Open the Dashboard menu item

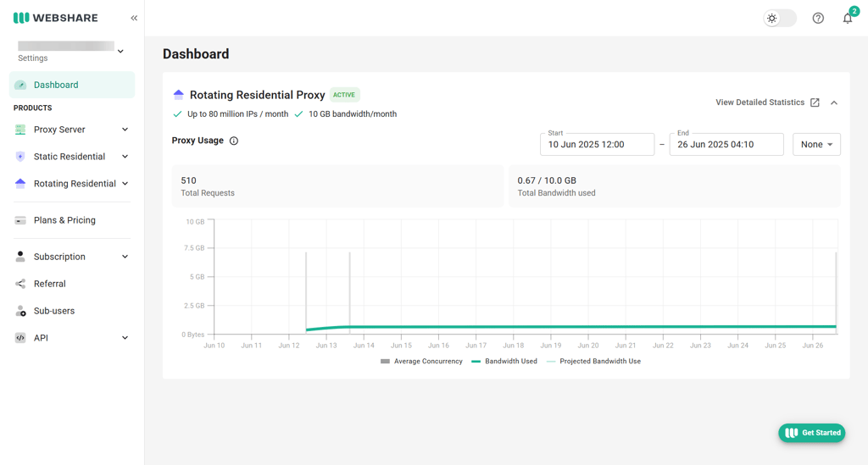click(x=72, y=85)
